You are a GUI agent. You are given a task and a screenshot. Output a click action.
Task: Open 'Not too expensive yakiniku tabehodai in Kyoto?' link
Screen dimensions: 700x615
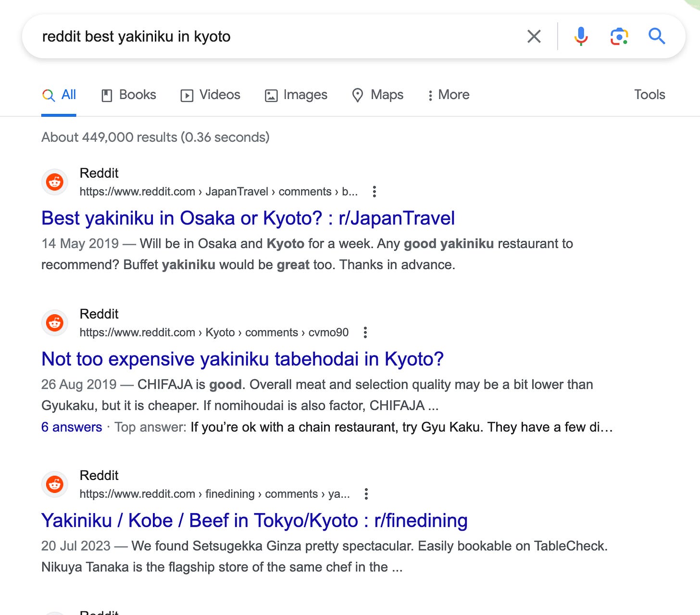pyautogui.click(x=242, y=359)
